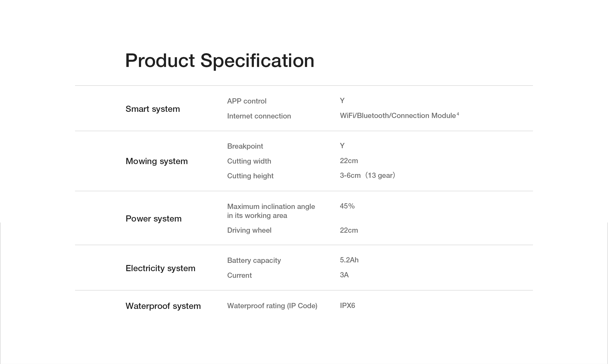Click the Internet connection label
The image size is (608, 364).
tap(259, 116)
